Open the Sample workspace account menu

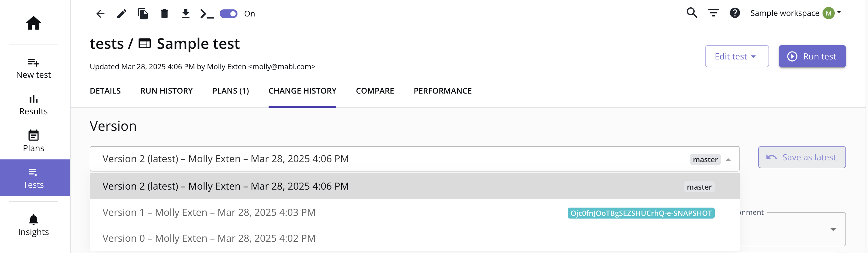pos(796,13)
